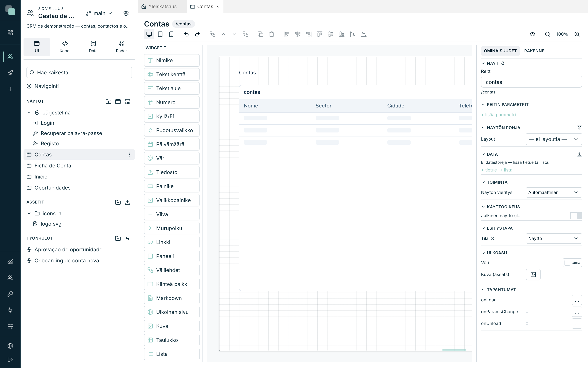
Task: Align widgets to bottom edge
Action: (x=342, y=34)
